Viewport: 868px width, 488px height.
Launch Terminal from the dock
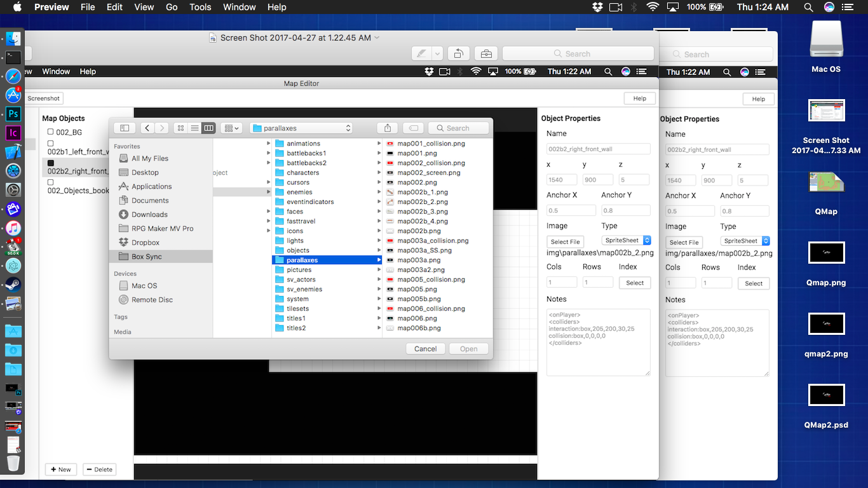coord(13,57)
